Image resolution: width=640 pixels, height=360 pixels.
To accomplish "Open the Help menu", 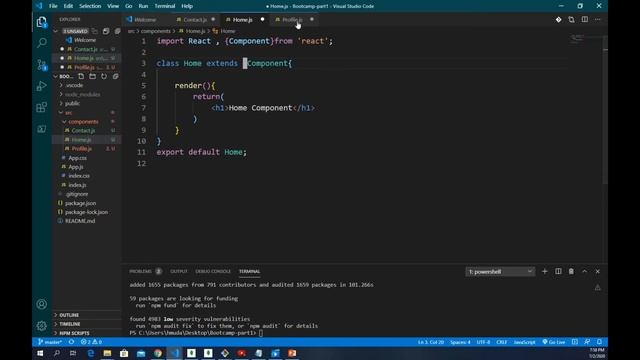I will point(187,6).
